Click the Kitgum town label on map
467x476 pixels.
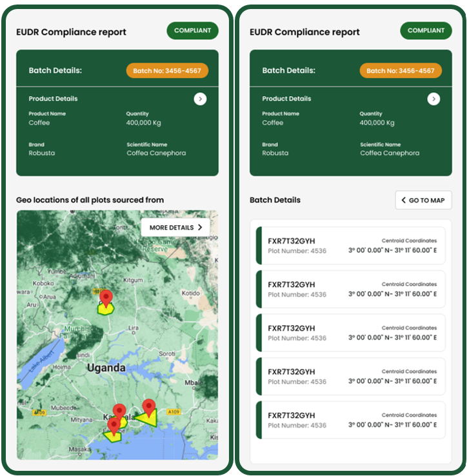pos(133,280)
